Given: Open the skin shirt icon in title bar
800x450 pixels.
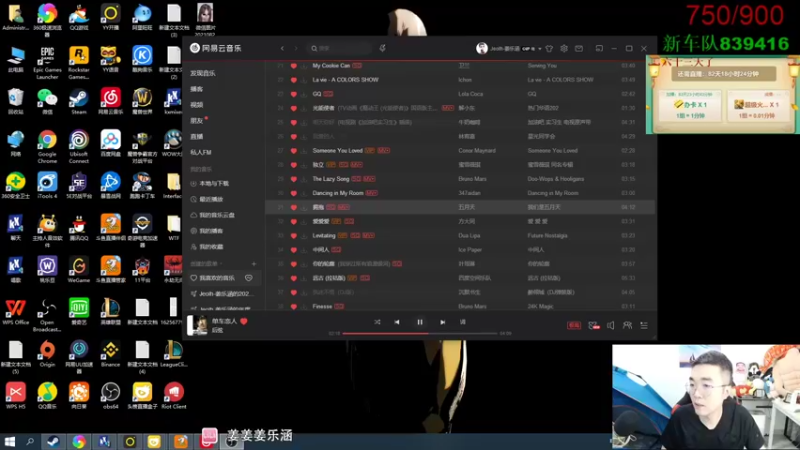Looking at the screenshot, I should (x=549, y=48).
